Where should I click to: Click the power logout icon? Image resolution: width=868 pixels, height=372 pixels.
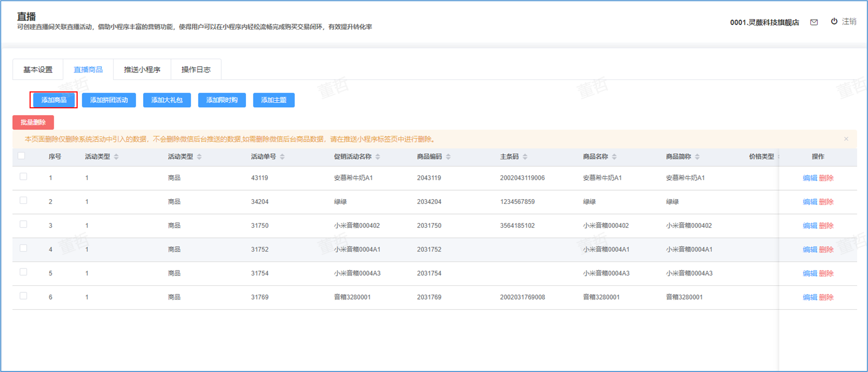click(x=834, y=22)
